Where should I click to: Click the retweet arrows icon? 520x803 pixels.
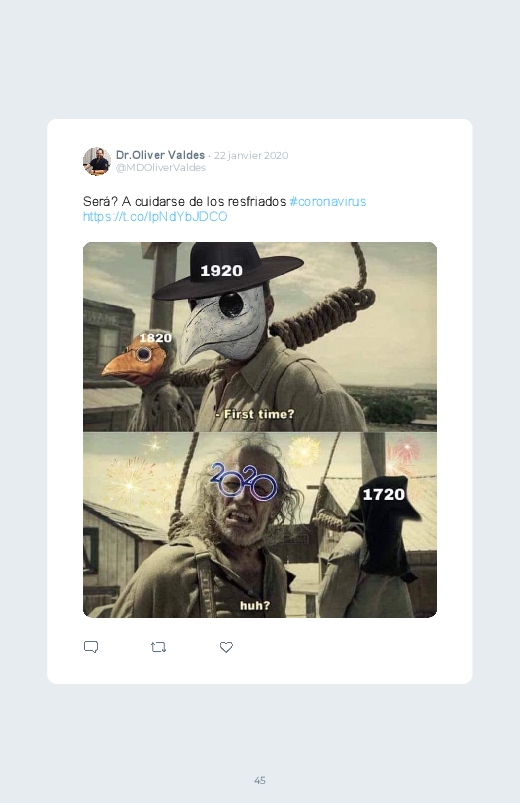(158, 647)
